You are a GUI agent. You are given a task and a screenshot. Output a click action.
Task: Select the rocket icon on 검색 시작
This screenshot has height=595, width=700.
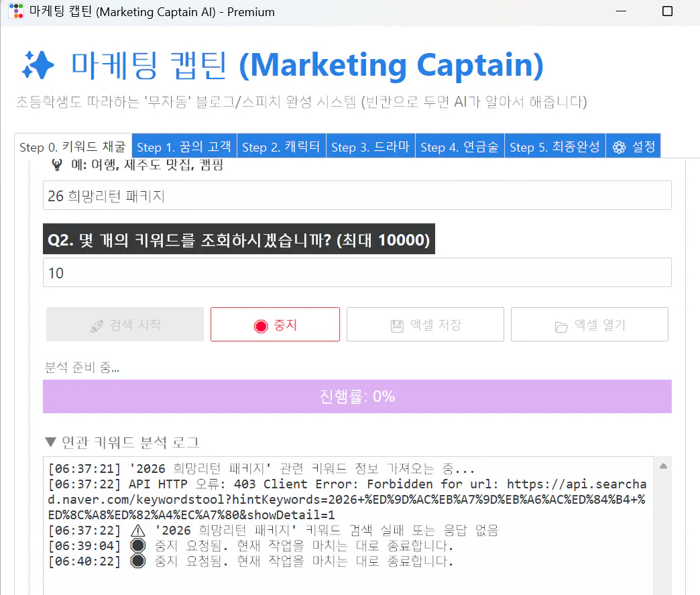tap(97, 324)
